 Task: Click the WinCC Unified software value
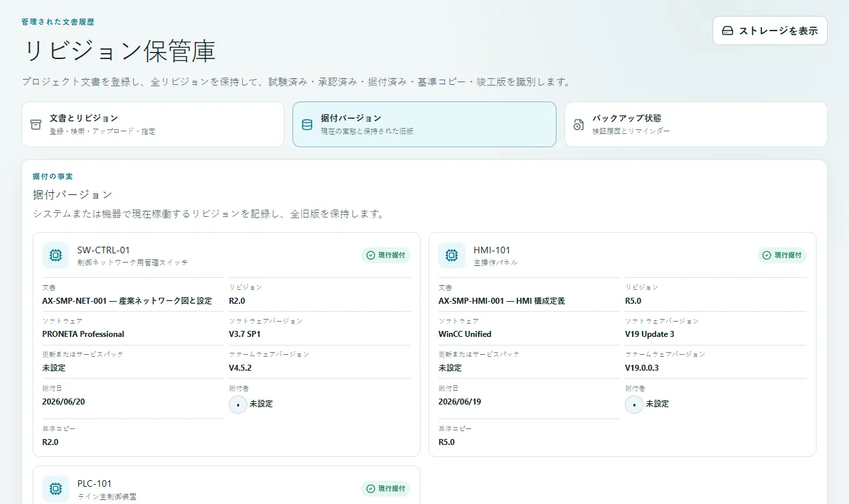pos(465,334)
